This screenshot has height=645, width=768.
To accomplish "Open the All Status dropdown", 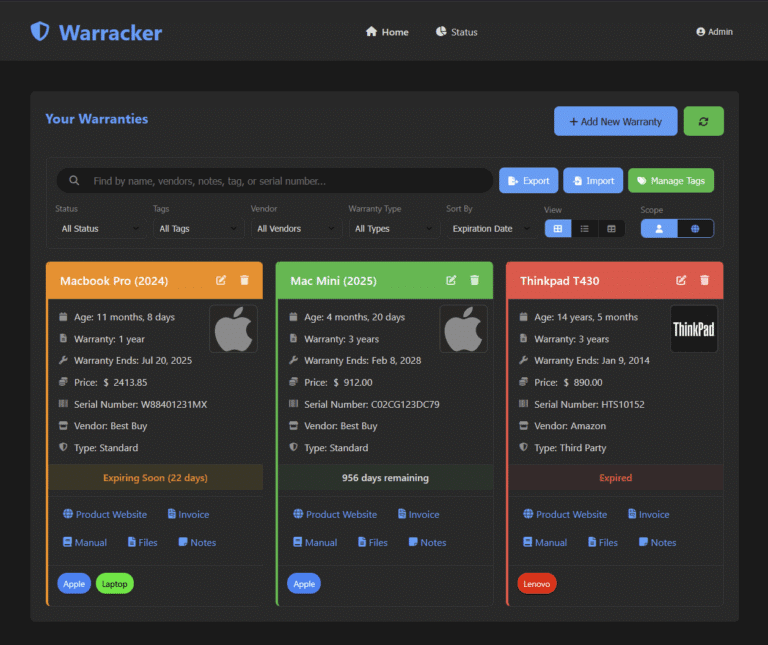I will pyautogui.click(x=100, y=229).
